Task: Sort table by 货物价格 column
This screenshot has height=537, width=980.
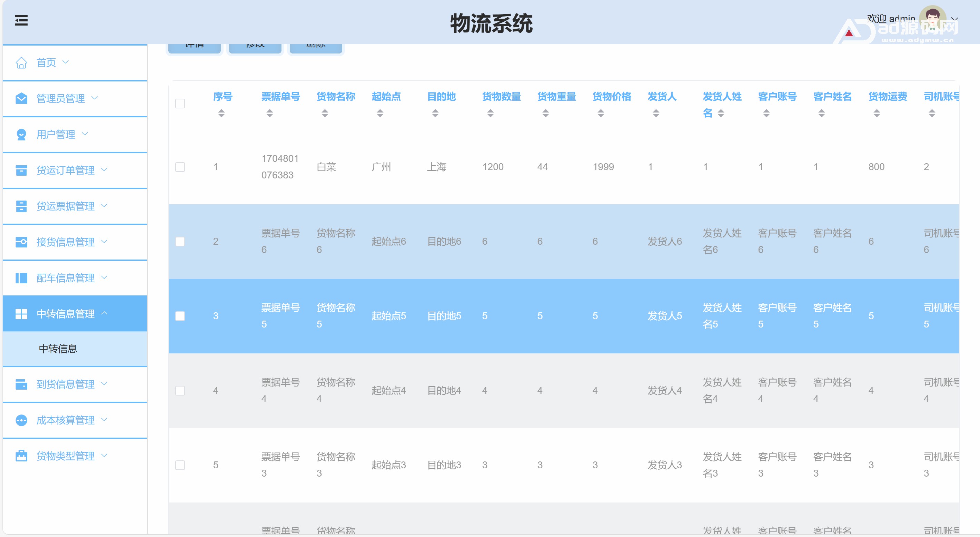Action: (x=601, y=113)
